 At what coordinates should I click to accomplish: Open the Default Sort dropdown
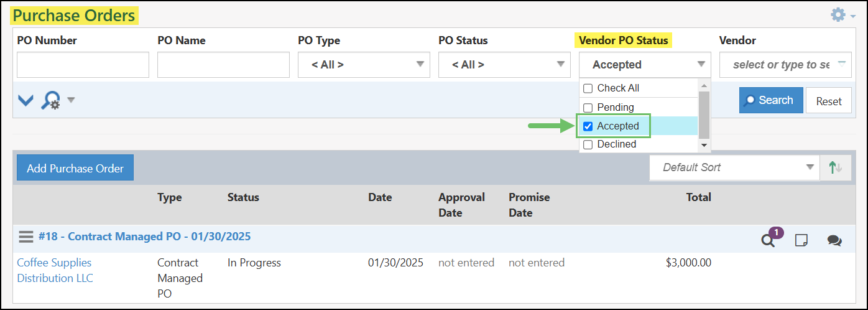[x=734, y=167]
